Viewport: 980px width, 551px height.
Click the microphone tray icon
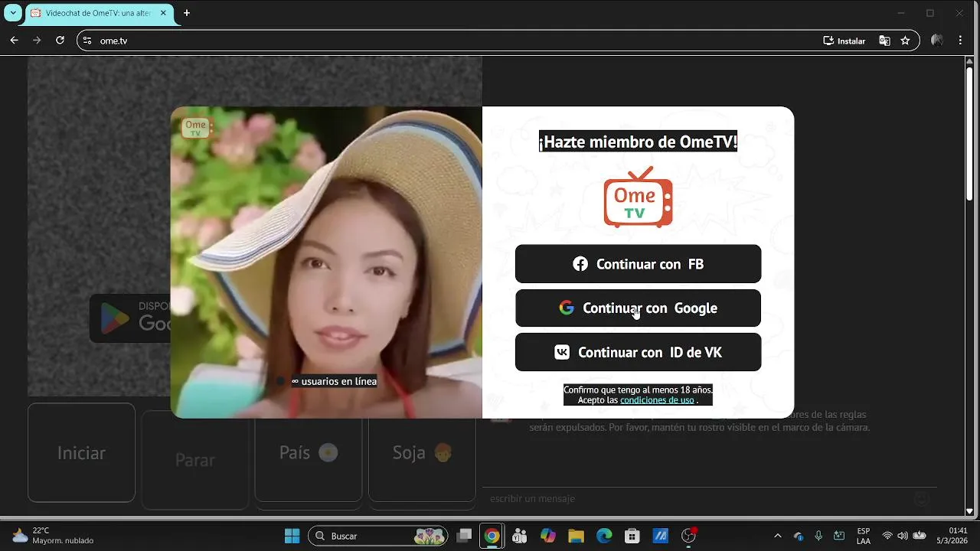pyautogui.click(x=818, y=536)
